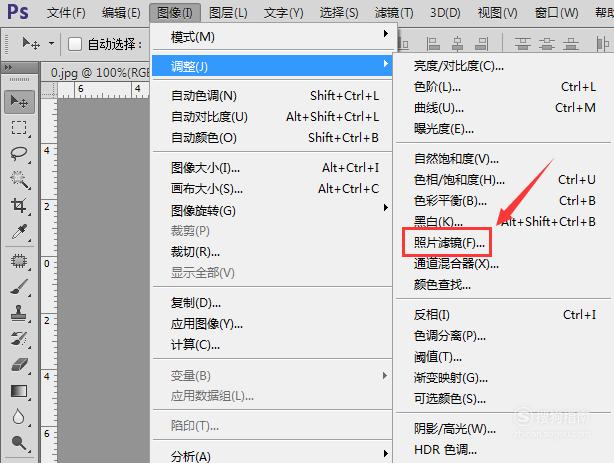Viewport: 614px width, 463px height.
Task: Select the Clone Stamp tool
Action: tap(19, 313)
